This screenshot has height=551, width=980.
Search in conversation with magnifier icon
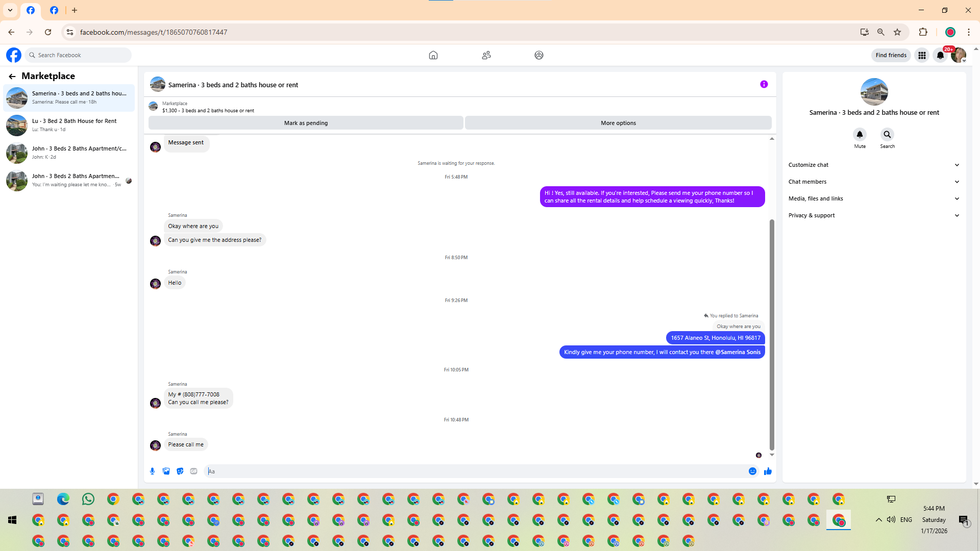click(887, 135)
